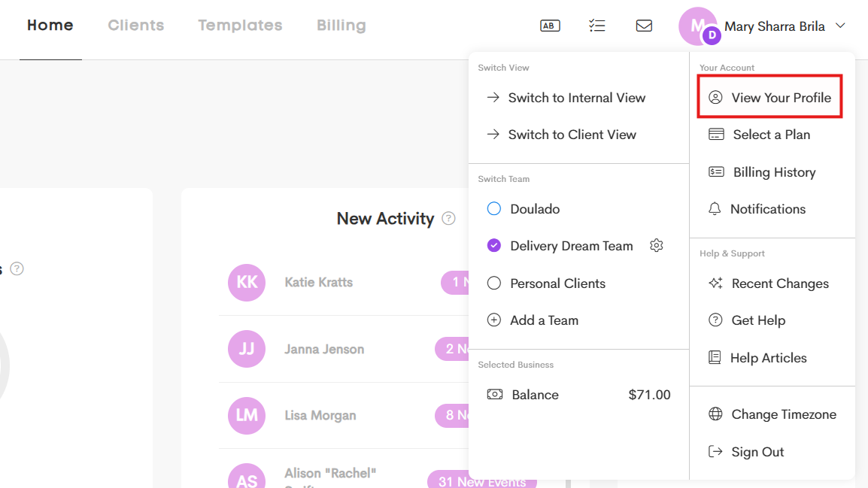868x488 pixels.
Task: Open Change Timezone option
Action: [x=772, y=414]
